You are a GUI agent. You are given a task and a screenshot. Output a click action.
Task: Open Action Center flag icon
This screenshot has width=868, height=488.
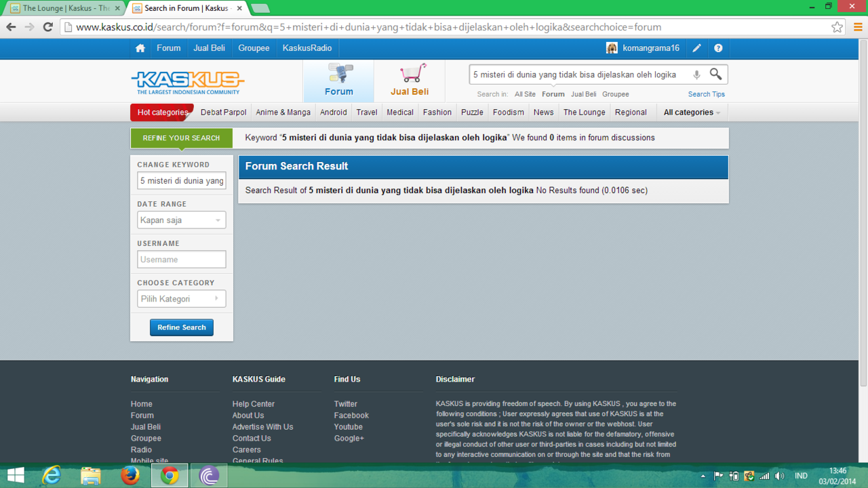(x=718, y=476)
